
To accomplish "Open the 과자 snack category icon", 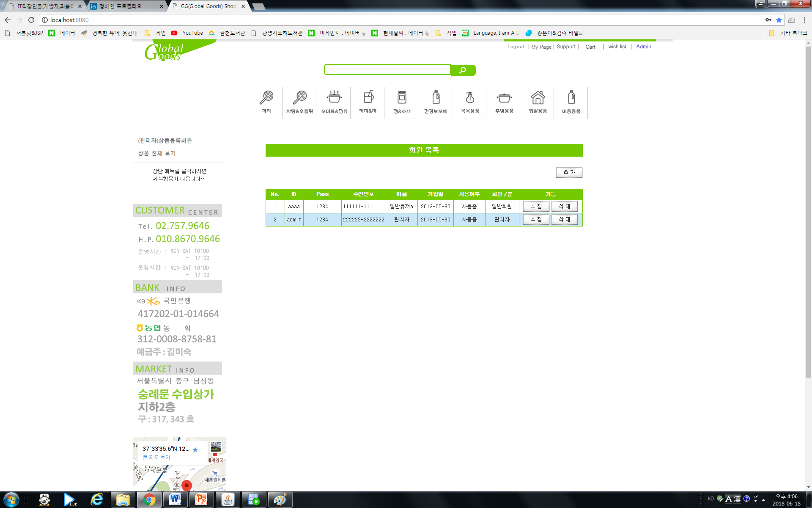I will 266,102.
